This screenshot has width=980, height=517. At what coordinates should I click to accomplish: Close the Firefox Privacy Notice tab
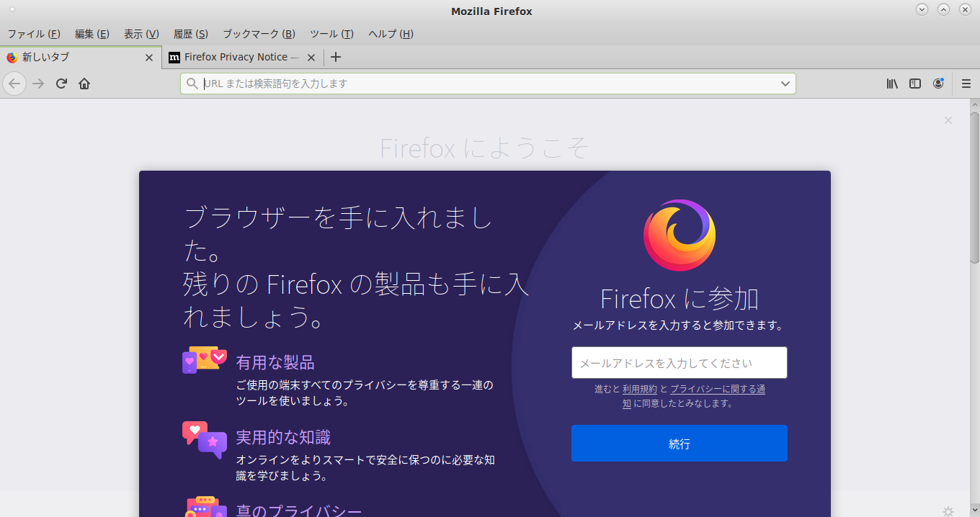coord(311,58)
